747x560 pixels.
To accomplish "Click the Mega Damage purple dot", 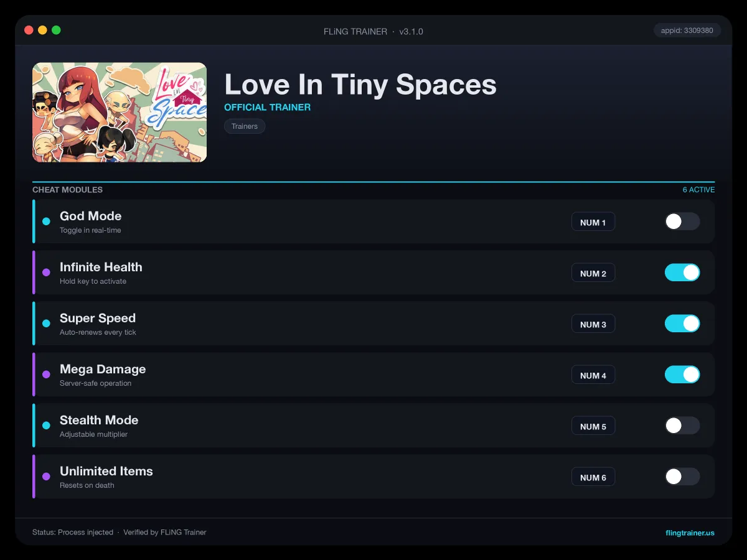I will click(x=46, y=375).
